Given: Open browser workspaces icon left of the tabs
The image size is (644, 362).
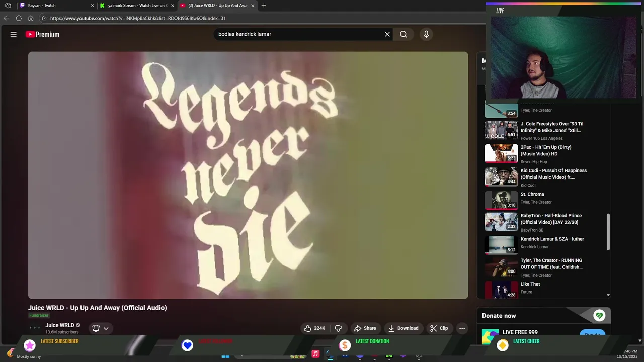Looking at the screenshot, I should click(8, 6).
